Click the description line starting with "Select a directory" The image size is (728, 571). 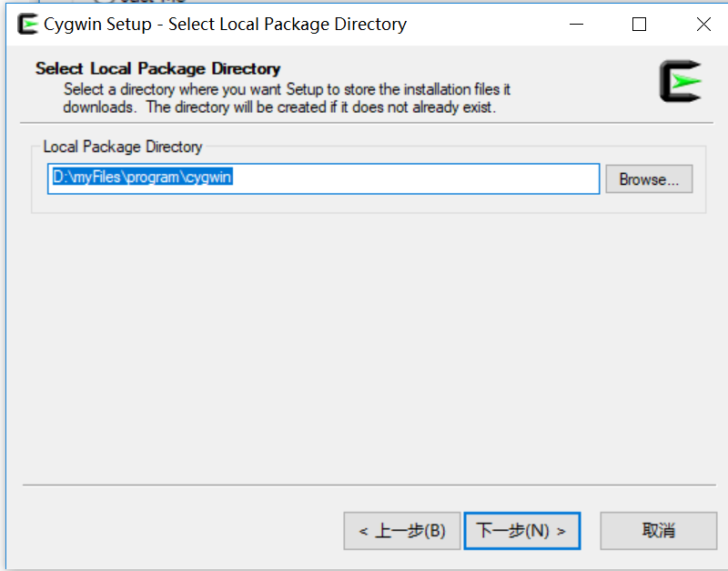[x=287, y=89]
